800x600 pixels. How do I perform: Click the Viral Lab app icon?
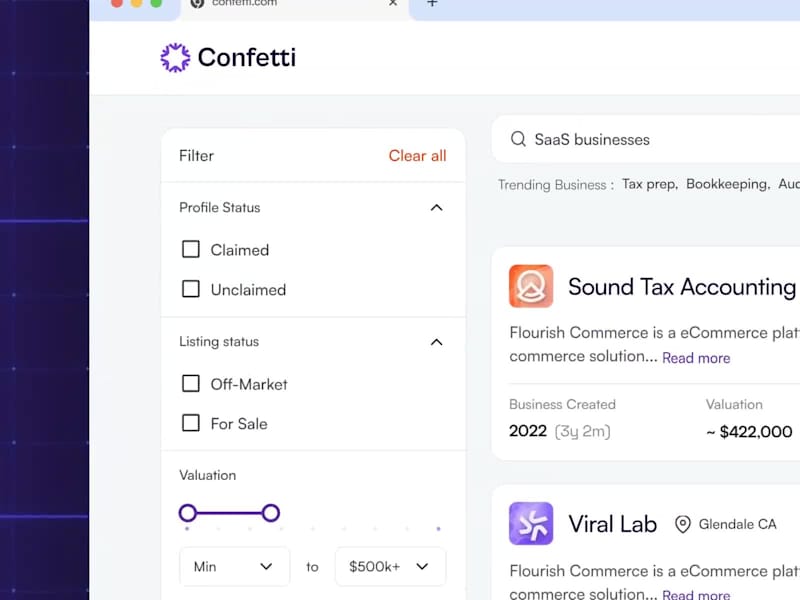(x=530, y=523)
